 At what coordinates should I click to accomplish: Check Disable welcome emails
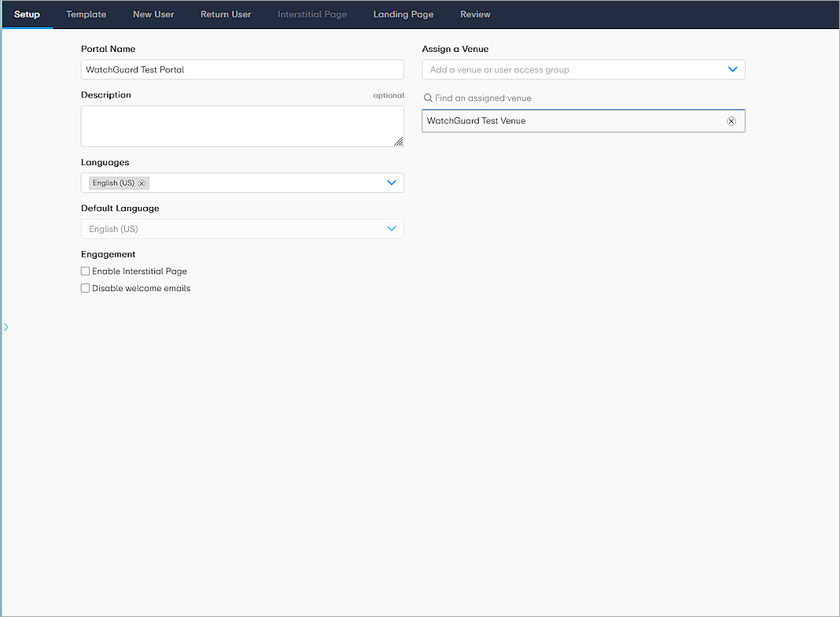click(x=85, y=287)
